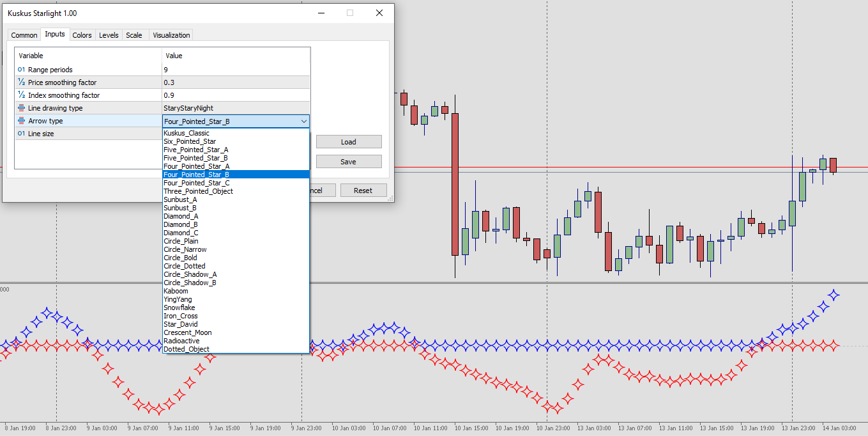Choose Crescent_Moon arrow type
Image resolution: width=868 pixels, height=436 pixels.
click(x=187, y=332)
